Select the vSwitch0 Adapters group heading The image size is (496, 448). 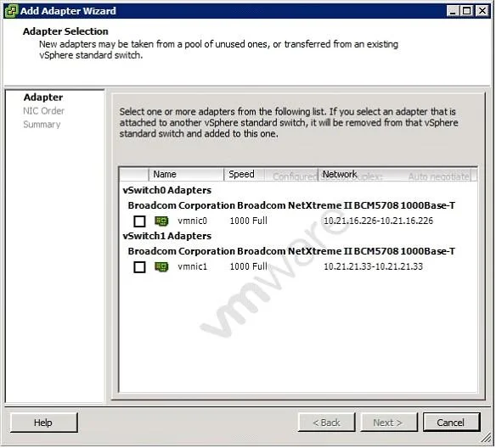coord(167,190)
